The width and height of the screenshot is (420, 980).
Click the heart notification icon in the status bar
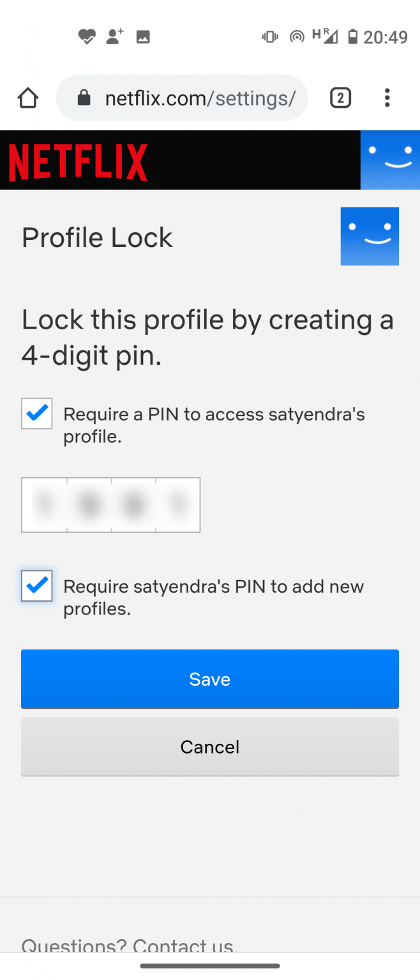pyautogui.click(x=86, y=36)
